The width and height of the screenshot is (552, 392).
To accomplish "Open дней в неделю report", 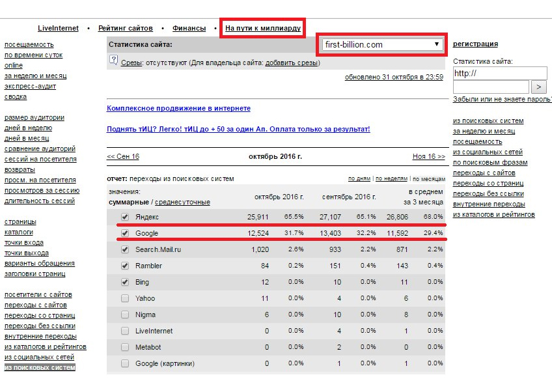I will pyautogui.click(x=28, y=128).
